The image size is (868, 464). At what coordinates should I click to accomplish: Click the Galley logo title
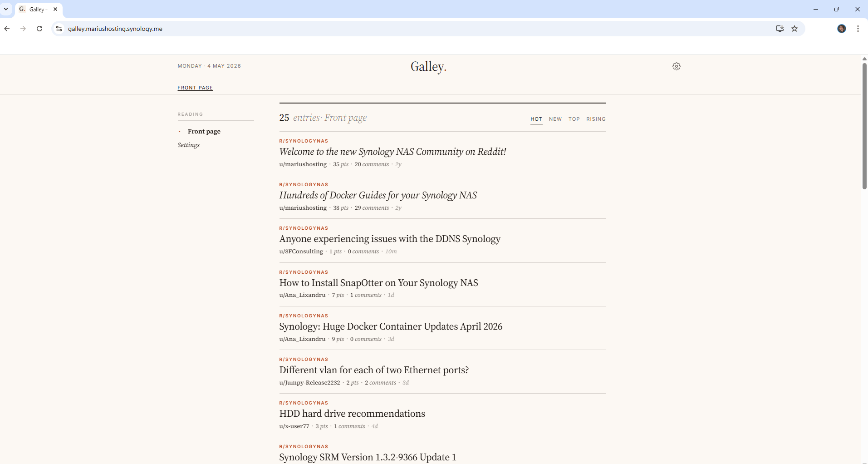(429, 66)
